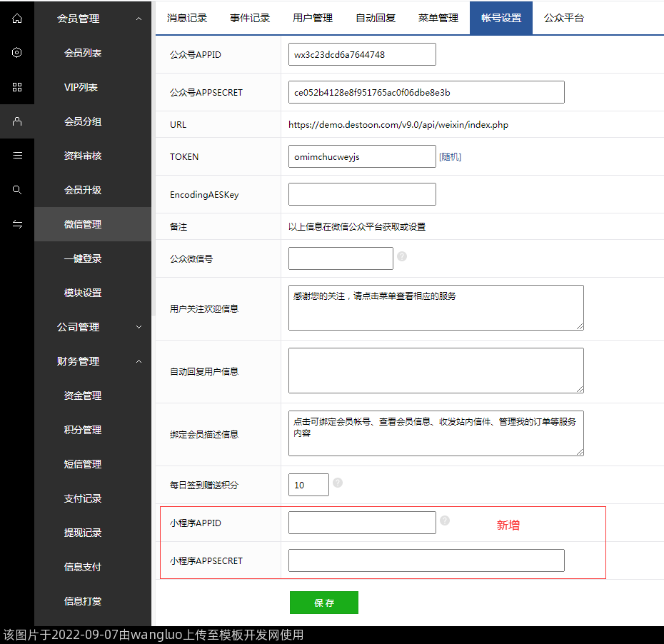Click the green 保存 button
This screenshot has height=644, width=664.
[x=323, y=603]
